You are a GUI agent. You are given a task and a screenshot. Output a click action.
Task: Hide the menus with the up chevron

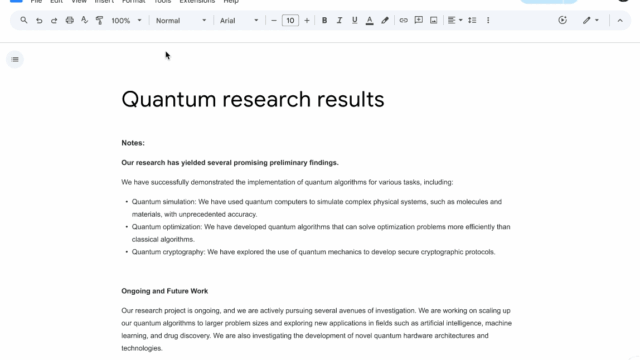(620, 20)
